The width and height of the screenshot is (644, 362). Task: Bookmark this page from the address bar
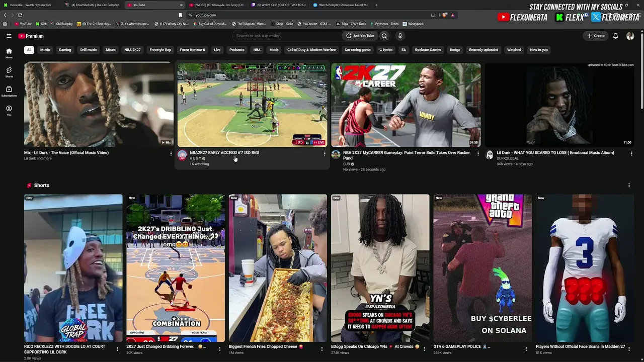coord(181,15)
